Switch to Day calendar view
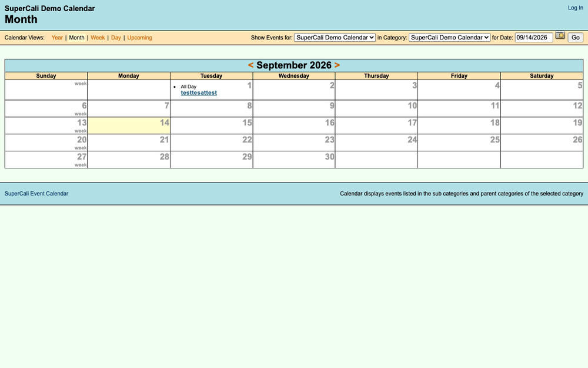The width and height of the screenshot is (588, 368). tap(116, 38)
